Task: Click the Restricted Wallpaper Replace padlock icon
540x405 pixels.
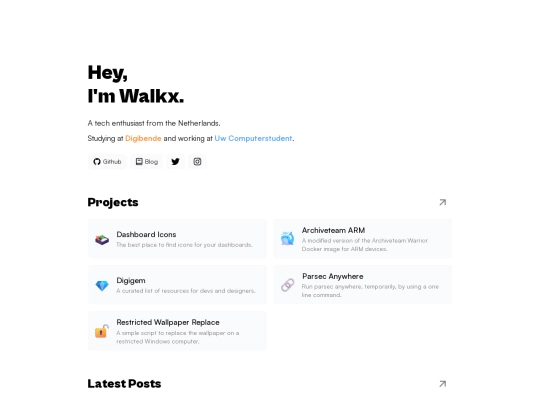Action: [102, 331]
